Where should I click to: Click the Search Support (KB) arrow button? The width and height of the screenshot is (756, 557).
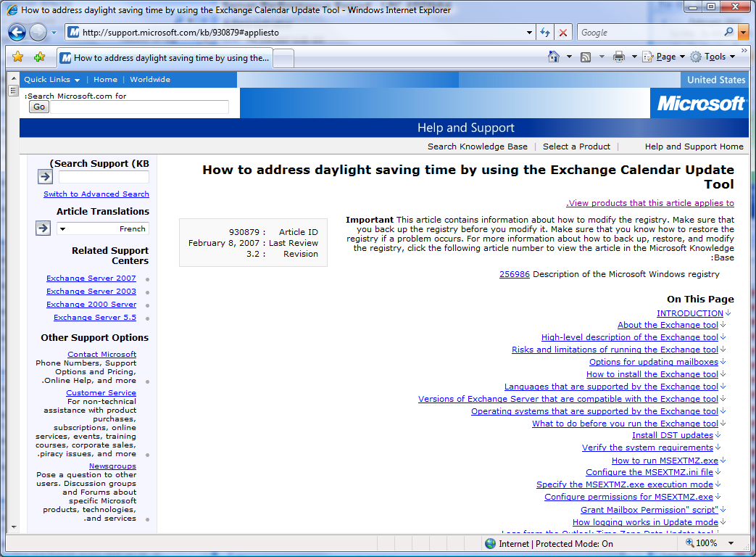coord(46,177)
